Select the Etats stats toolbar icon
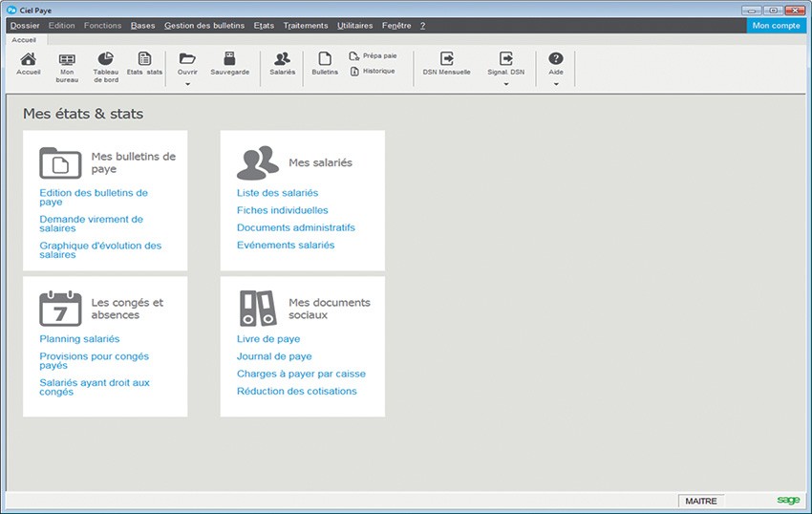 144,60
